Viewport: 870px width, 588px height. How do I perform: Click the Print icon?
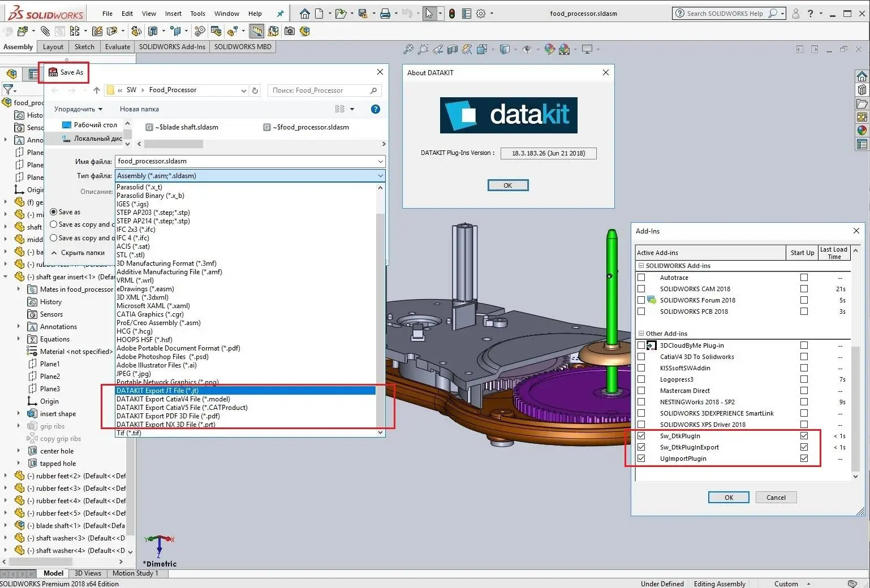pos(385,14)
